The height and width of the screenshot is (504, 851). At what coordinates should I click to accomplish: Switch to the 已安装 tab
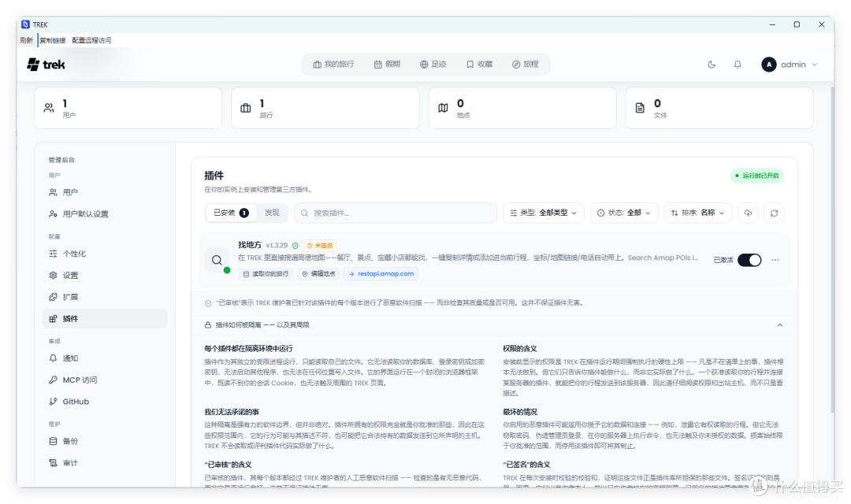231,213
